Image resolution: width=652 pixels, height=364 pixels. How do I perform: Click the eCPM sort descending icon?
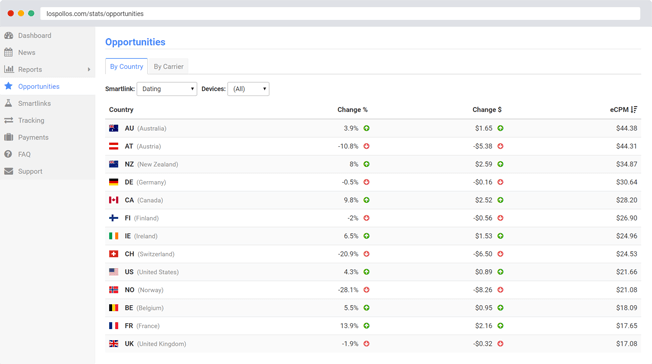(x=634, y=109)
